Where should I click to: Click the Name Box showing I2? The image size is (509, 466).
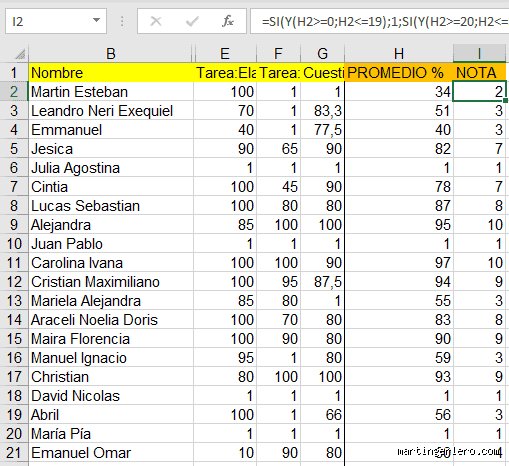[56, 21]
